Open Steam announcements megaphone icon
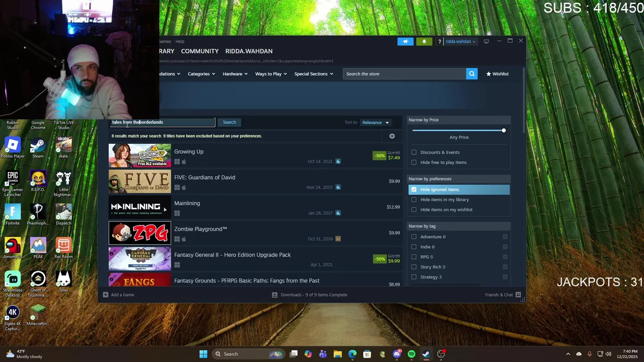This screenshot has height=362, width=644. click(x=406, y=41)
